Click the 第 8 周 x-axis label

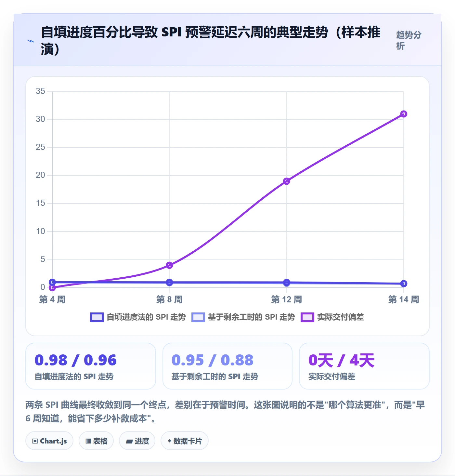[169, 299]
